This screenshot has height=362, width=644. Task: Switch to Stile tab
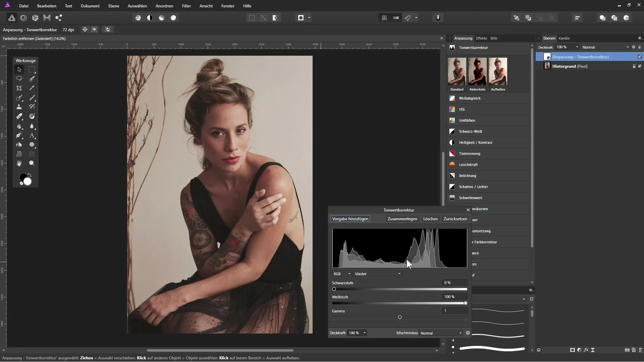494,38
